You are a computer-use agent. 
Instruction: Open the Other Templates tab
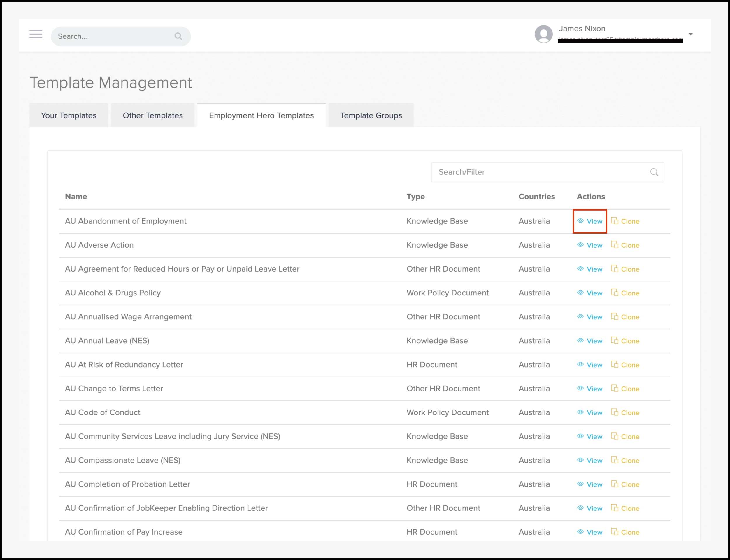[x=152, y=116]
